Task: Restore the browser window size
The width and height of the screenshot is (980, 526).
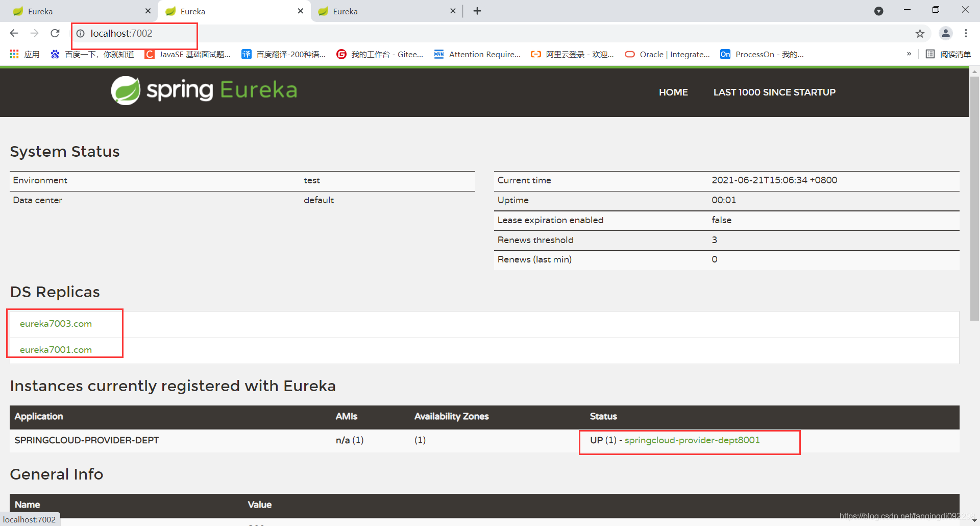Action: (x=936, y=10)
